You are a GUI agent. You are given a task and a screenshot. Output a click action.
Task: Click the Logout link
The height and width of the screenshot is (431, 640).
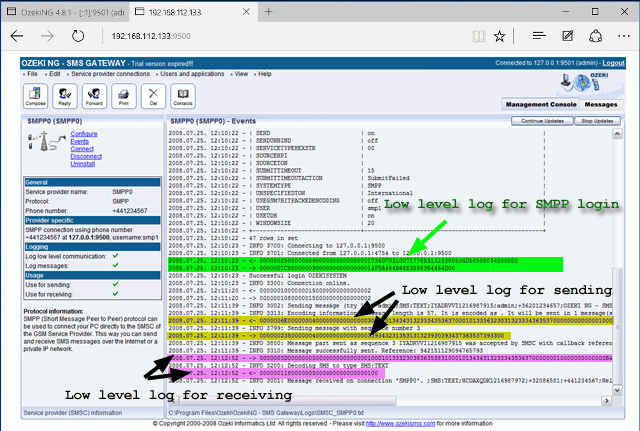click(x=613, y=63)
